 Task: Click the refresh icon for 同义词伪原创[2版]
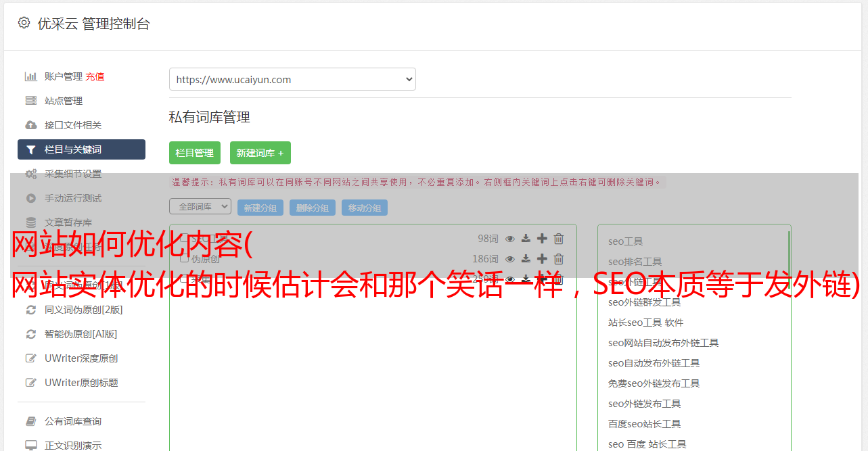click(31, 310)
